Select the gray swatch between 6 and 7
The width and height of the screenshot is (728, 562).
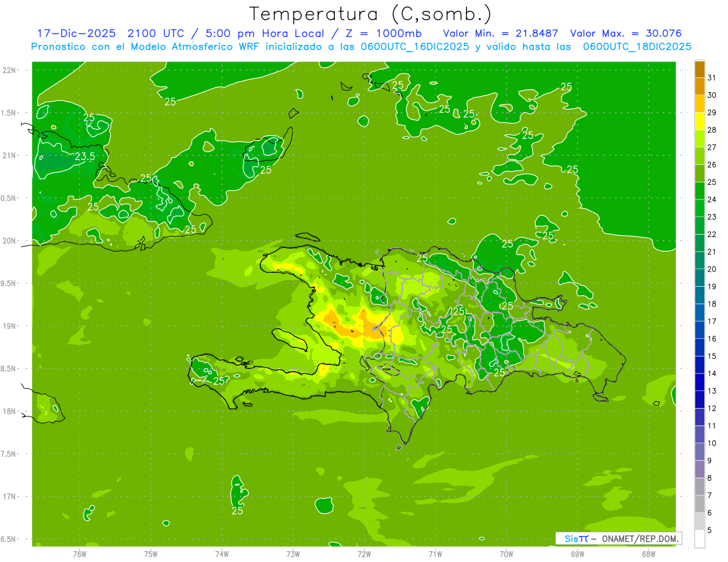click(699, 504)
